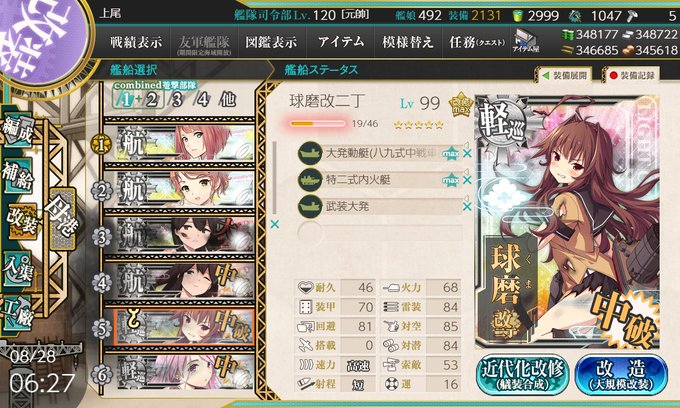This screenshot has height=408, width=680.
Task: Open the 工廠 factory icon
Action: coord(18,313)
